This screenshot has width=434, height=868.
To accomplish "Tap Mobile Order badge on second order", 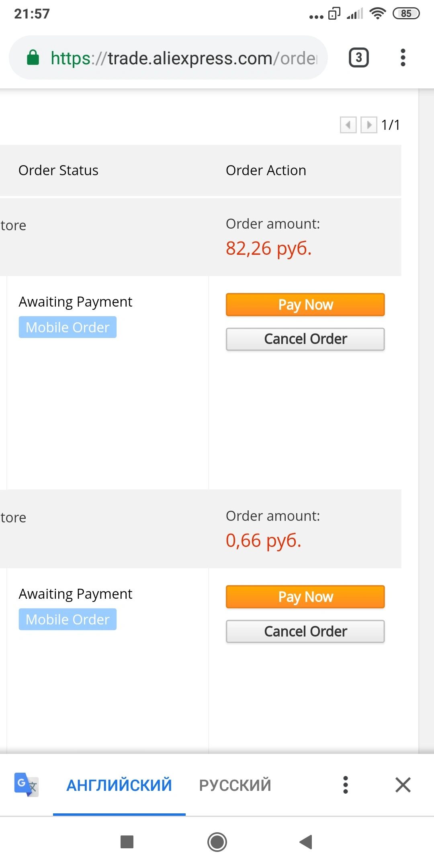I will (68, 619).
